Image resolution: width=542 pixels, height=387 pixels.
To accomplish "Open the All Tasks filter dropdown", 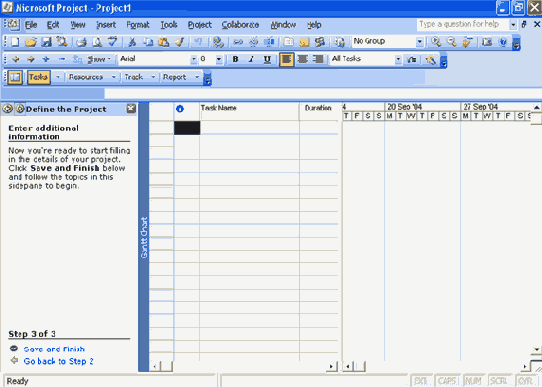I will pyautogui.click(x=398, y=59).
